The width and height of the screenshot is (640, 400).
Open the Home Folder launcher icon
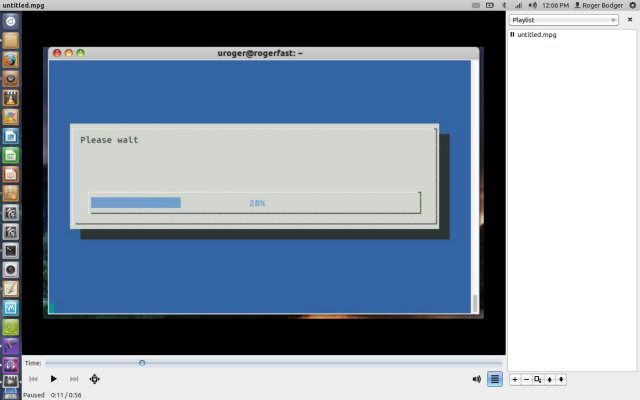tap(11, 40)
